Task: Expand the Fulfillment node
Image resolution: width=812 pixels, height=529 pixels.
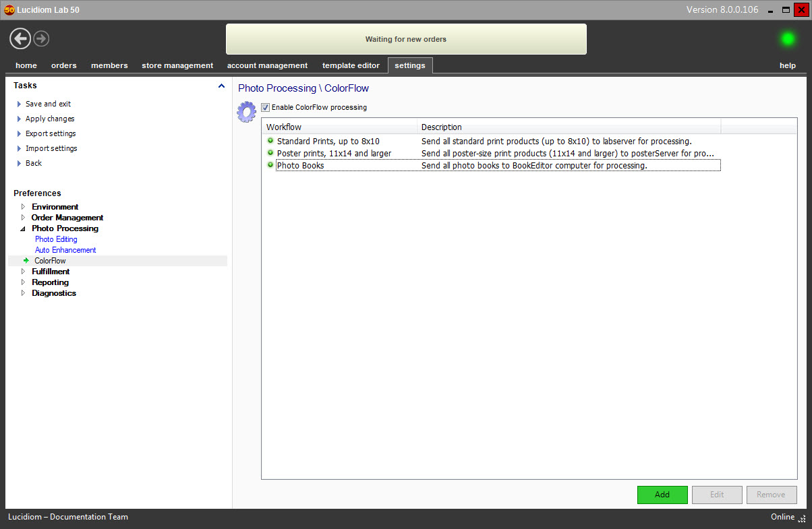Action: 24,271
